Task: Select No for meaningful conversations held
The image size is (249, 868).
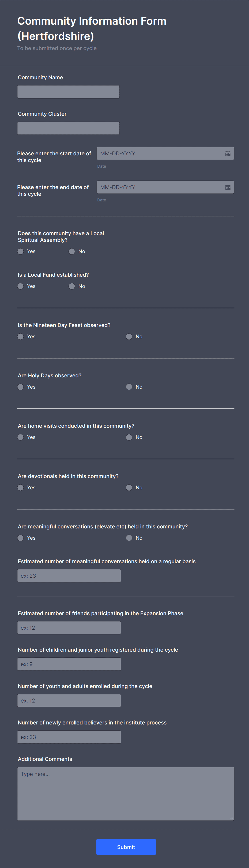Action: (x=129, y=538)
